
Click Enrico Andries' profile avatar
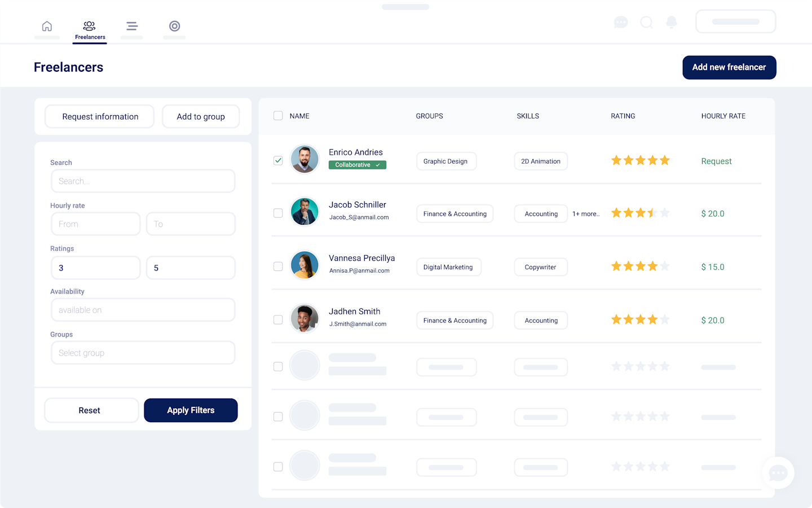coord(304,159)
